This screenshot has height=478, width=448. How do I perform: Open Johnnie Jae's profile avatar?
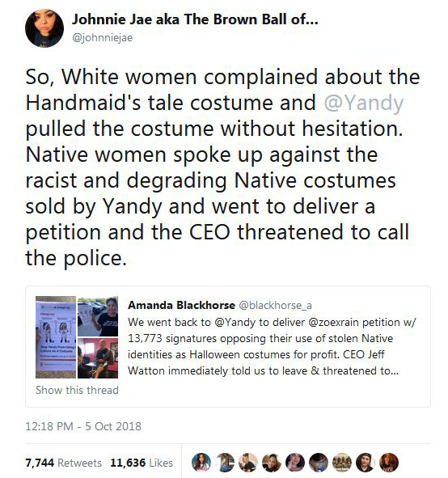click(x=44, y=28)
